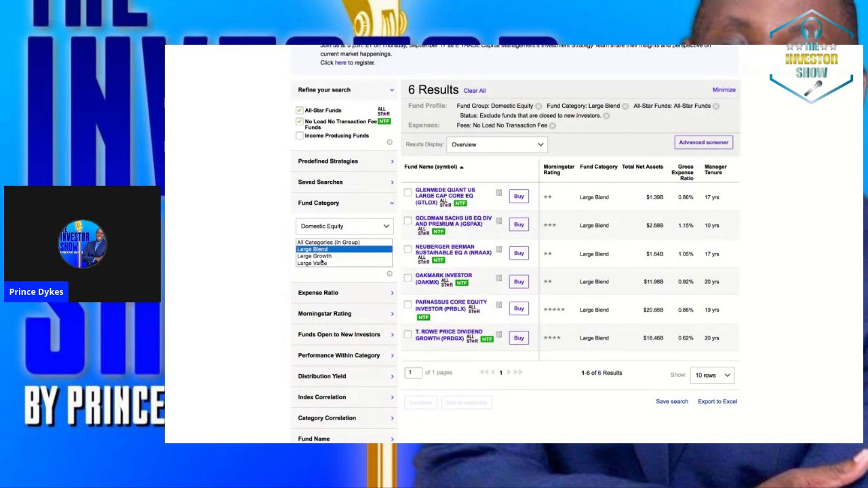Open the Results Display Overview dropdown
868x488 pixels.
[496, 144]
